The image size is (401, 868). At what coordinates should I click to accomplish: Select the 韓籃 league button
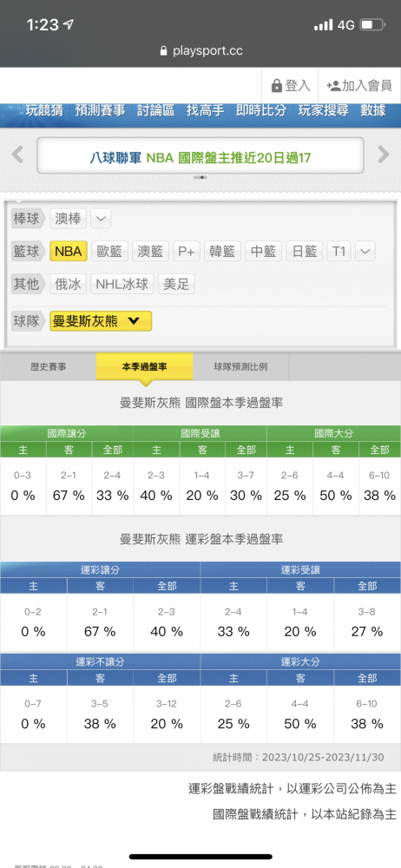pyautogui.click(x=223, y=252)
